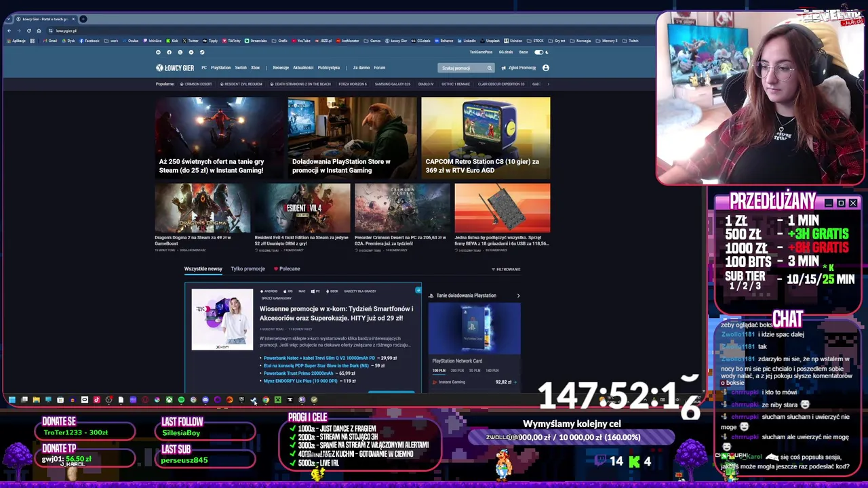Open Publicystyka menu item
This screenshot has width=868, height=488.
329,68
